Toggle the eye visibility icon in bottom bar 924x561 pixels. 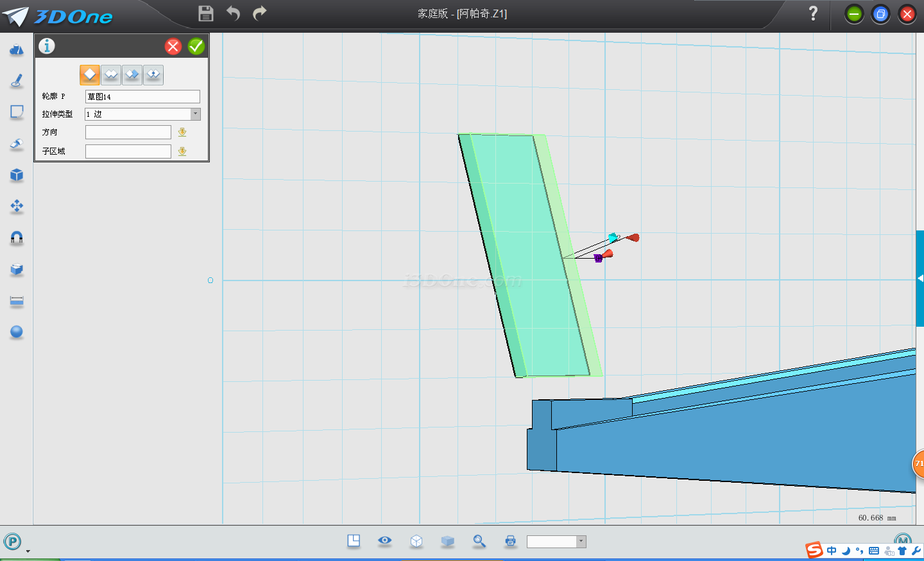(x=385, y=540)
